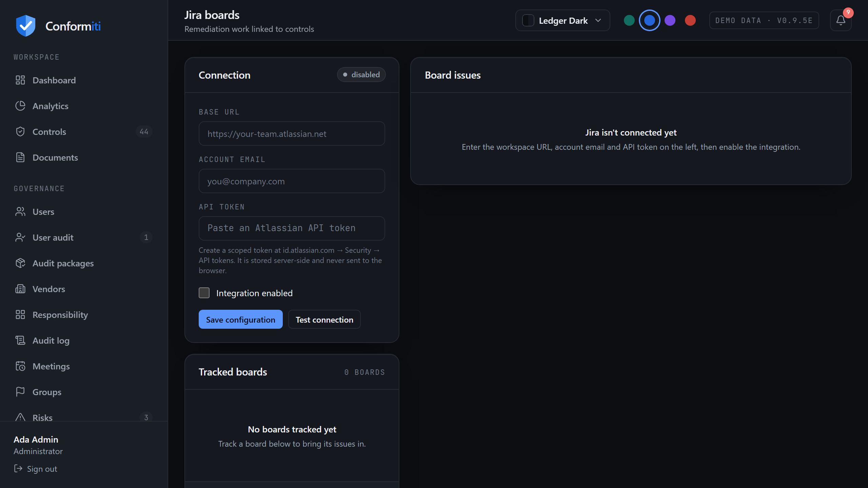Open Dashboard grid icon in sidebar
Image resolution: width=868 pixels, height=488 pixels.
coord(20,80)
